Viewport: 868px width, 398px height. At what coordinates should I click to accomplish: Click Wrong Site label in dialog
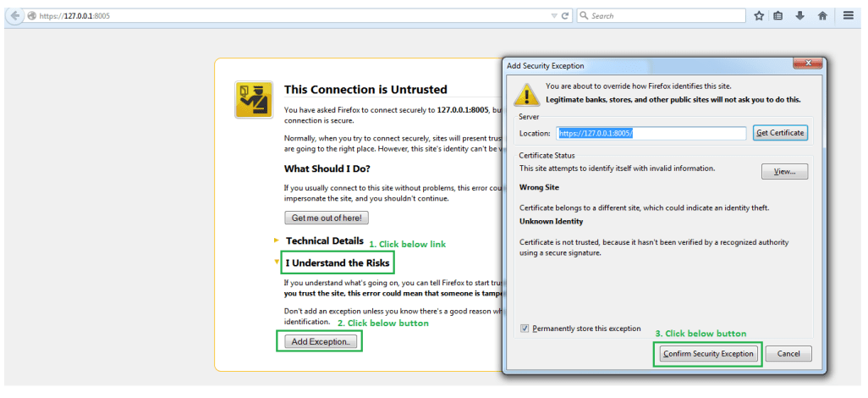coord(539,187)
